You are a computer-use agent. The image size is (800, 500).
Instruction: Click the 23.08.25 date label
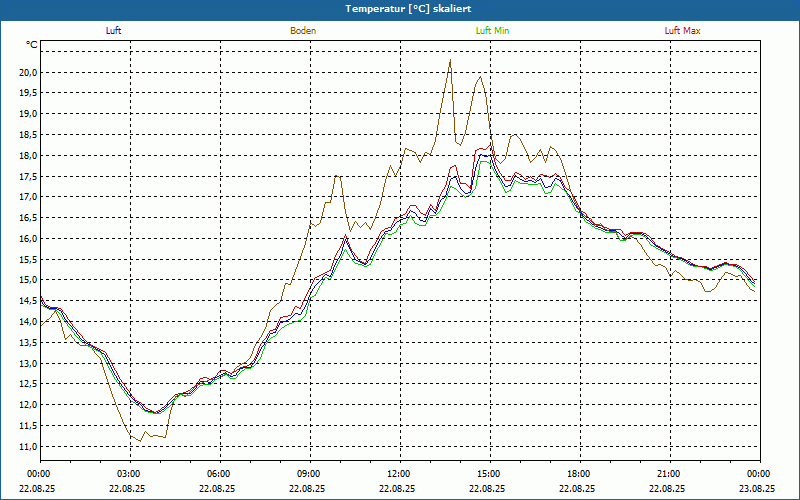click(758, 489)
